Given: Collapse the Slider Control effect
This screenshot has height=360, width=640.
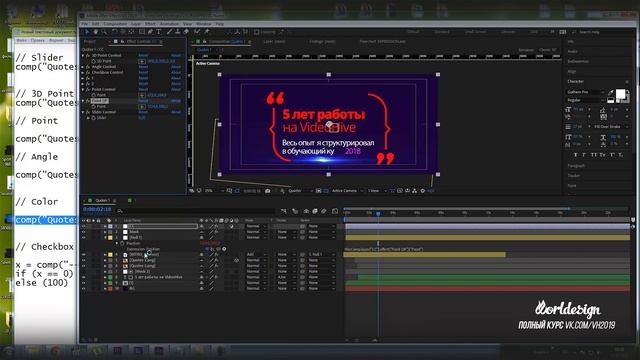Looking at the screenshot, I should point(83,112).
